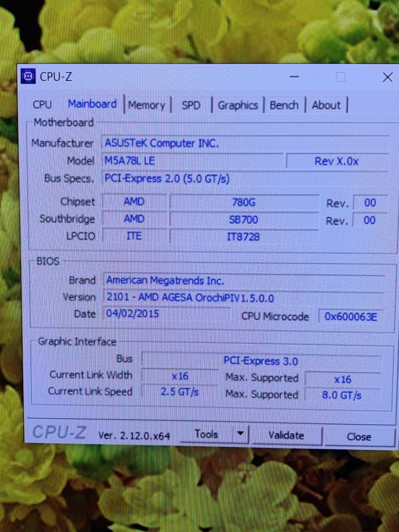Click the BIOS date 04/02/2015
Viewport: 399px width, 532px height.
tap(167, 314)
